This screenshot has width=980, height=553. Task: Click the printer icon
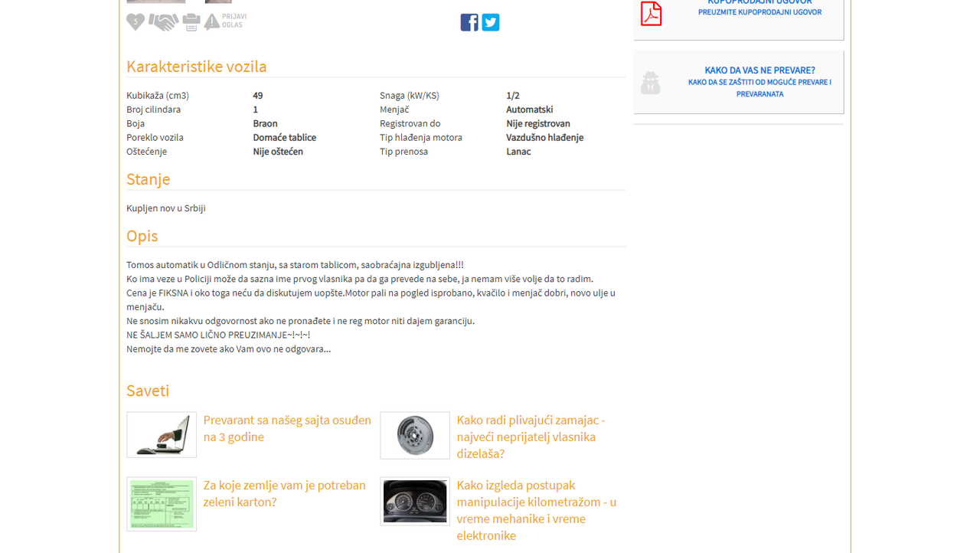[x=191, y=23]
